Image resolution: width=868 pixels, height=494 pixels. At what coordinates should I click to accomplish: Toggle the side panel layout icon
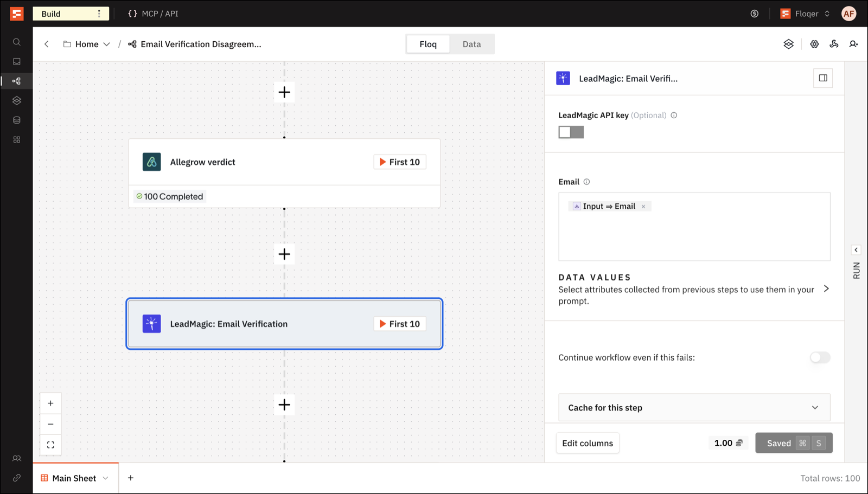[823, 78]
